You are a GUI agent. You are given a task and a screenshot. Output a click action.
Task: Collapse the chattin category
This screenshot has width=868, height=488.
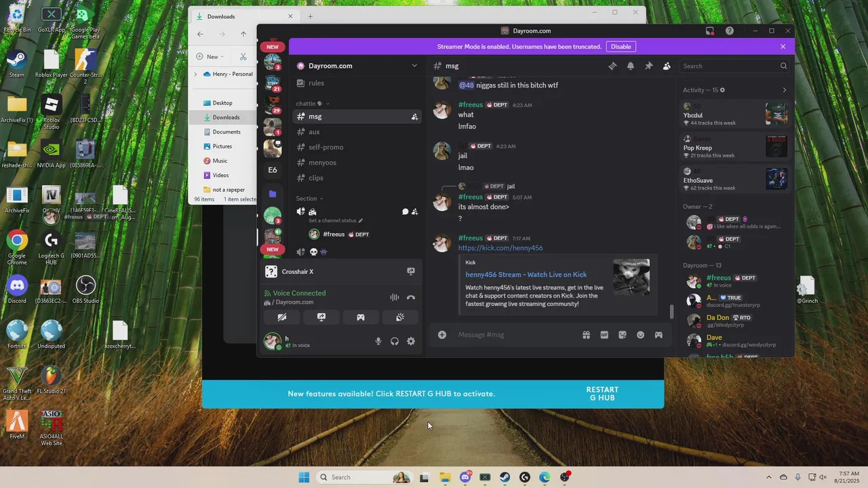(x=313, y=104)
